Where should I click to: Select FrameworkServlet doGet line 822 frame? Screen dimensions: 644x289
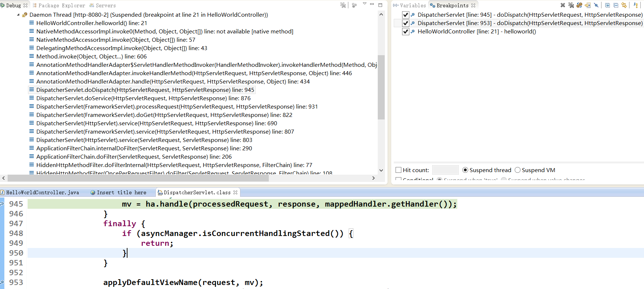[164, 115]
